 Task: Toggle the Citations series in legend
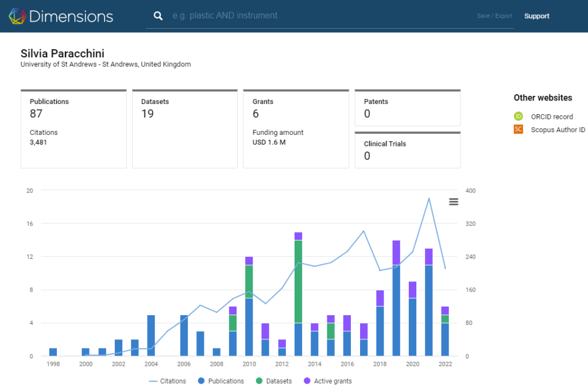(168, 381)
